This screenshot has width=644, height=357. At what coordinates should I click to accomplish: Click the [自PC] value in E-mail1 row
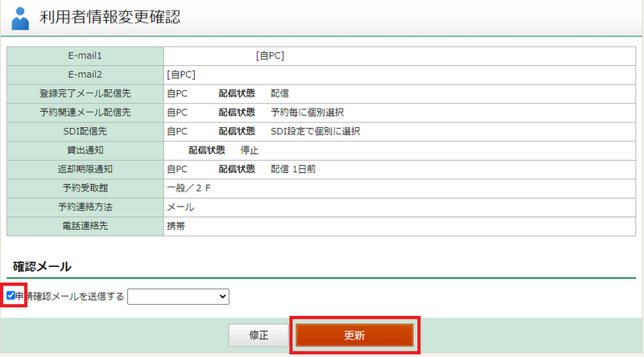(270, 55)
